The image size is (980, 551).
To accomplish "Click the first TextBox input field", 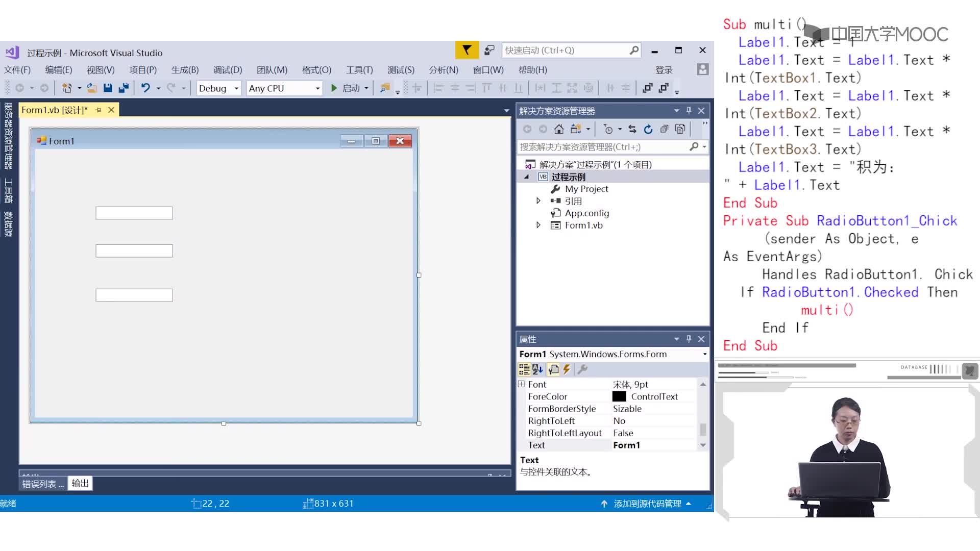I will click(x=134, y=213).
